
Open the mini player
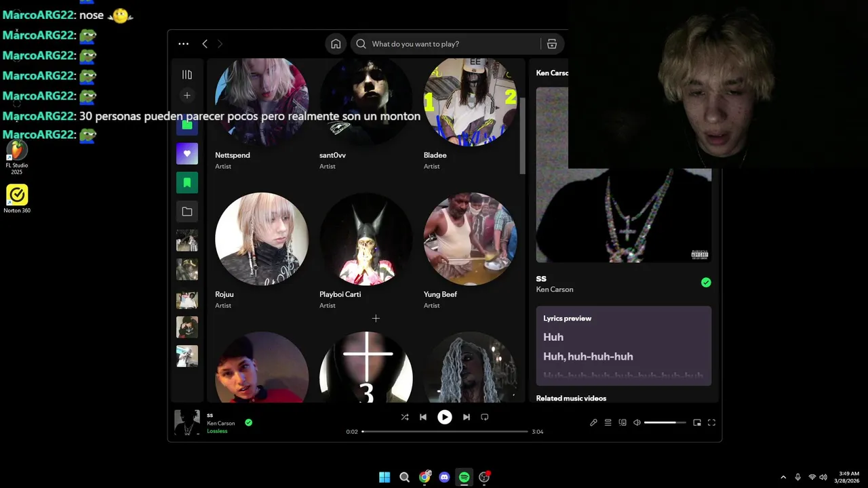tap(697, 422)
